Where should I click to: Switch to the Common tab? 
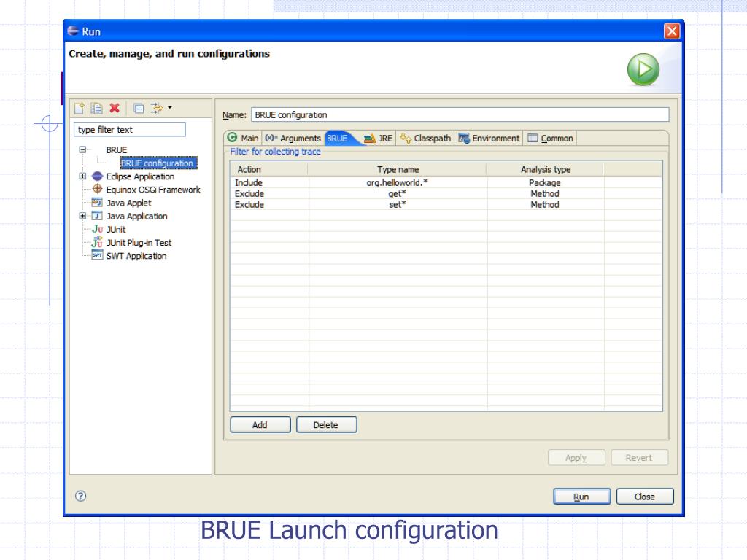coord(550,138)
